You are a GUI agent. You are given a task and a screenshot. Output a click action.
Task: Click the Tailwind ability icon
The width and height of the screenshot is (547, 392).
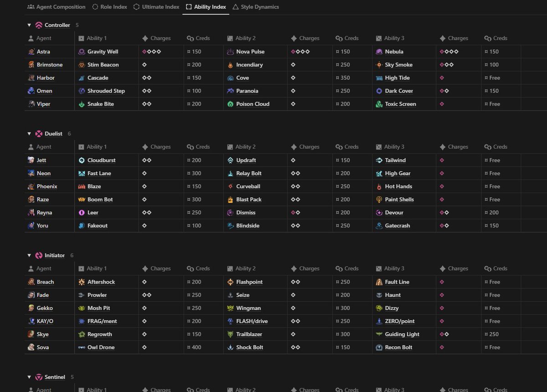(x=379, y=160)
